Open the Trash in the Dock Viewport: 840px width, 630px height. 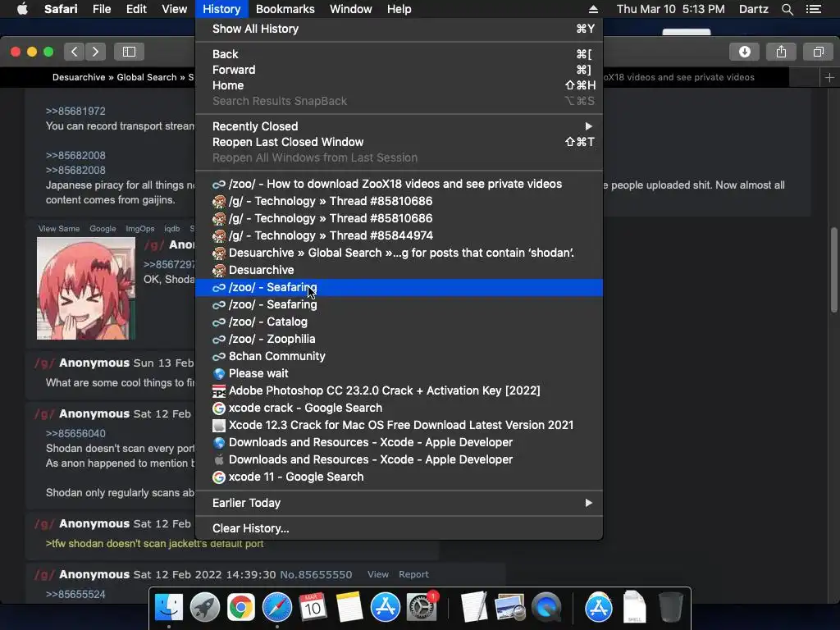click(671, 608)
